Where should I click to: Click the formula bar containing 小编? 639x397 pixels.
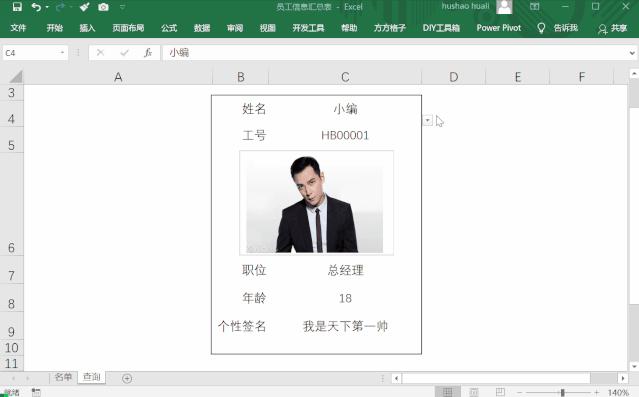pyautogui.click(x=394, y=53)
